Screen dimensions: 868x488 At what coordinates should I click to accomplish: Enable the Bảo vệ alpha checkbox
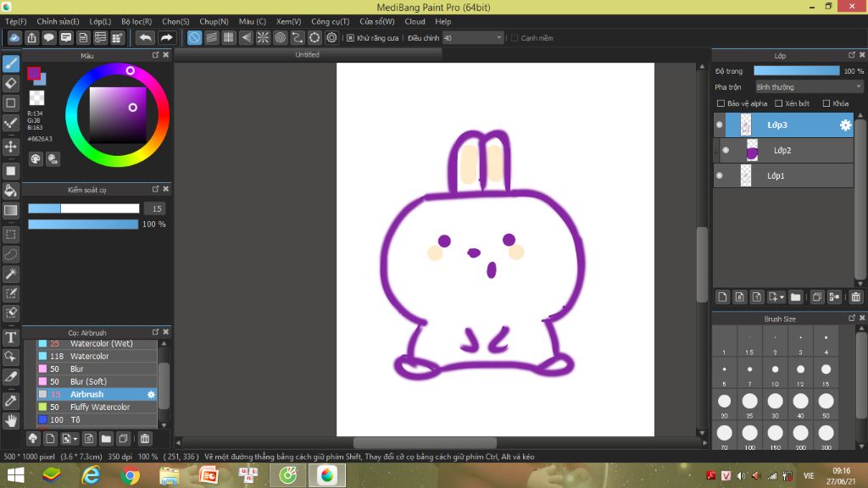point(721,103)
